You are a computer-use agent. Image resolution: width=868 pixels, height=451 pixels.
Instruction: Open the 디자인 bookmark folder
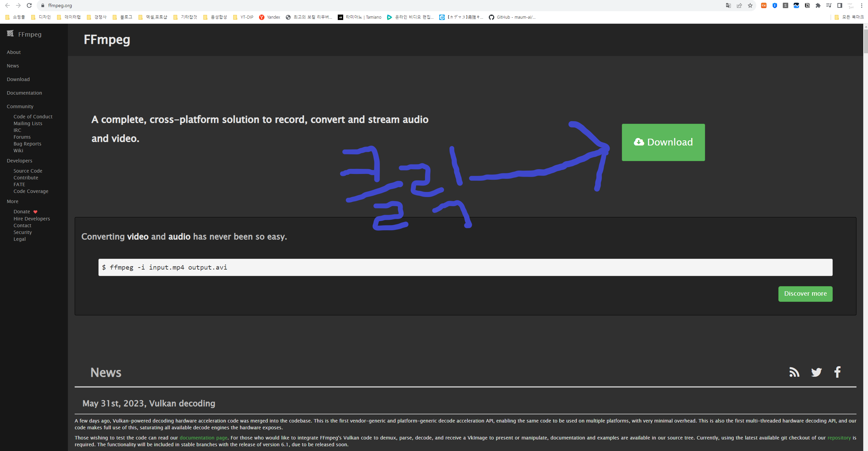[x=41, y=17]
